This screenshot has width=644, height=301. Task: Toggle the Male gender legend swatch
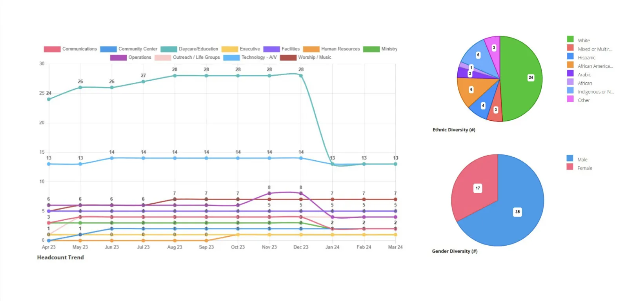570,158
